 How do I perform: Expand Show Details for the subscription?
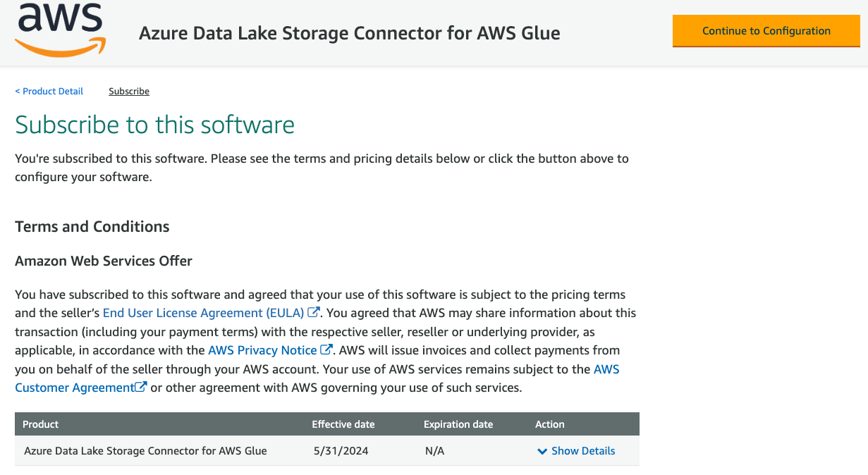coord(583,451)
